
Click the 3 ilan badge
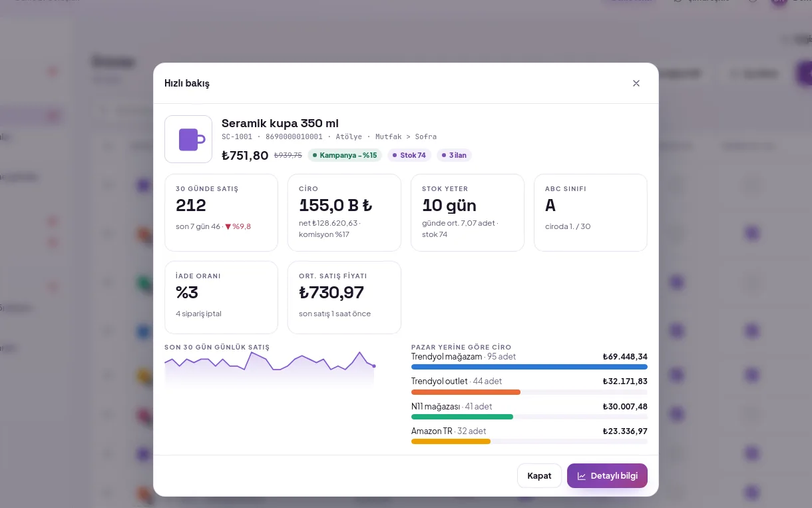click(x=454, y=155)
